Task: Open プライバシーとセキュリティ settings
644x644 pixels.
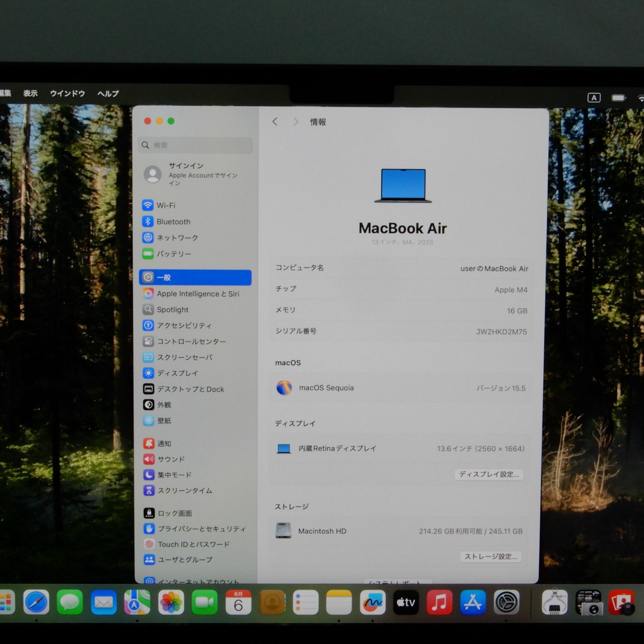Action: [195, 528]
